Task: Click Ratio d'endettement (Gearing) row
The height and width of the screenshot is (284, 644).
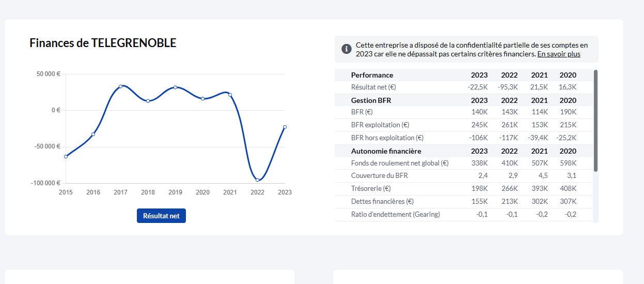Action: click(x=464, y=214)
